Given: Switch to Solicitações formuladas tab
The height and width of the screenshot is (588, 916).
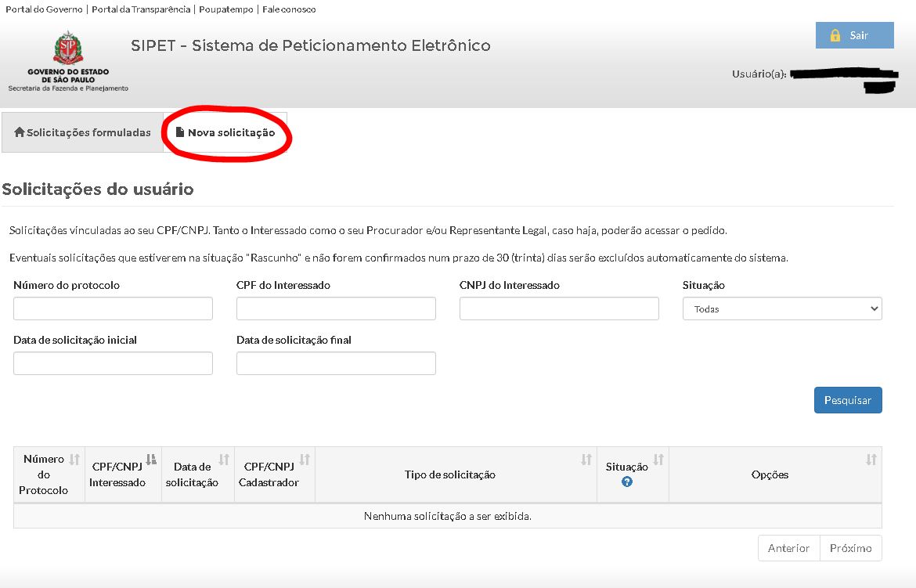Looking at the screenshot, I should (82, 132).
